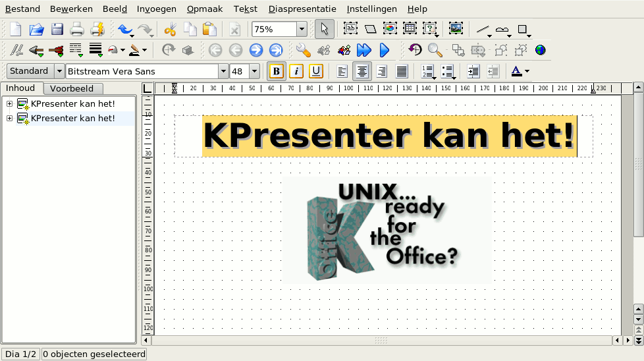
Task: Click the font size 48 field
Action: coord(238,71)
